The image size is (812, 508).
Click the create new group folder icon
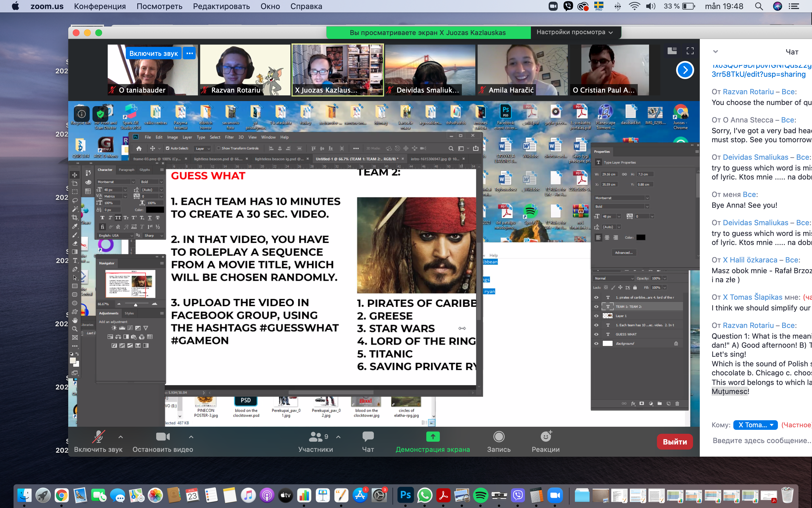pos(660,404)
